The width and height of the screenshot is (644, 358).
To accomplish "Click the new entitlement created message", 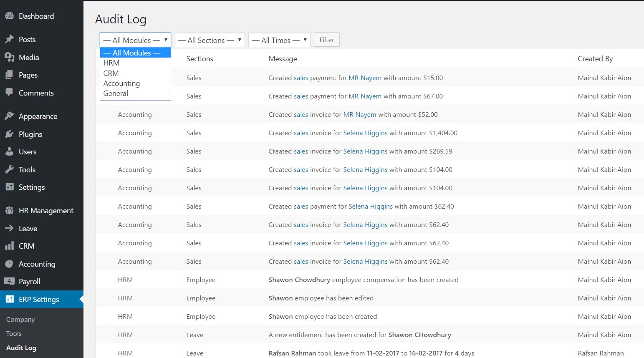I will coord(360,335).
